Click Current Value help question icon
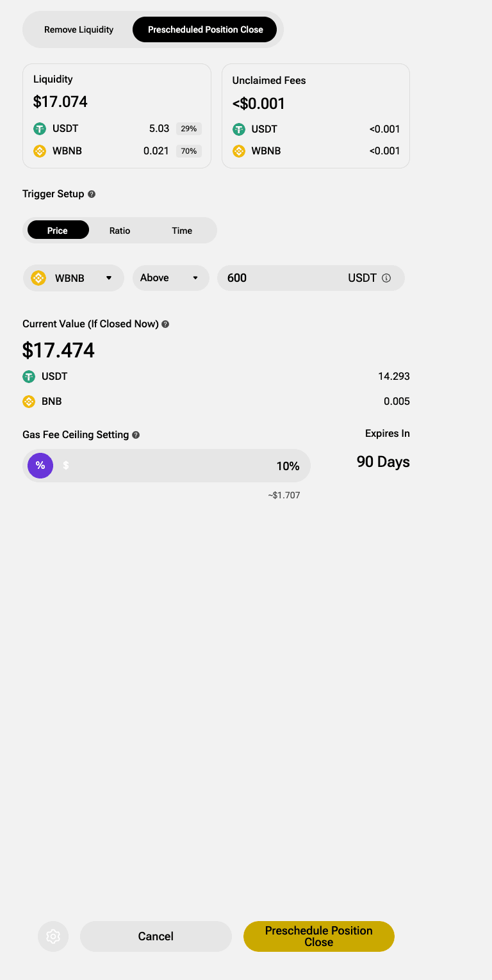 click(x=165, y=324)
